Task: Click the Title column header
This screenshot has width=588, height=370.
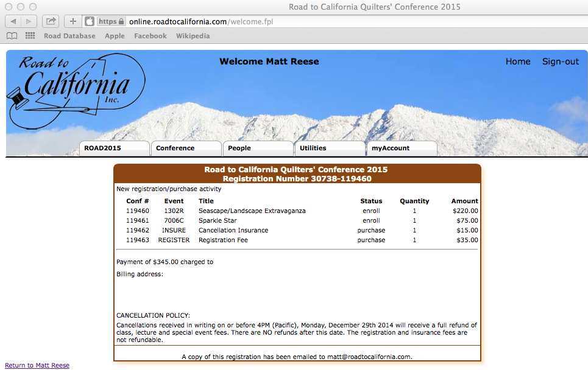Action: coord(206,201)
